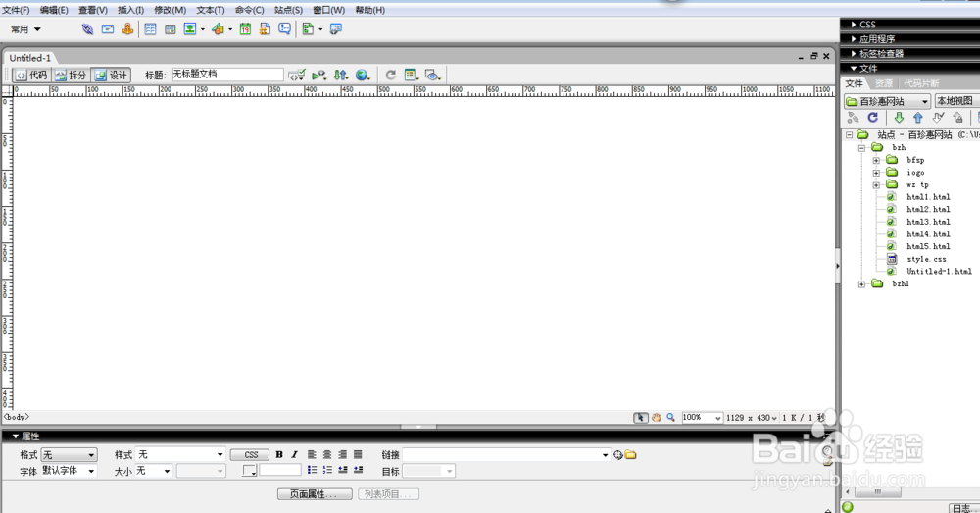
Task: Click the 页面属性... button
Action: (x=315, y=494)
